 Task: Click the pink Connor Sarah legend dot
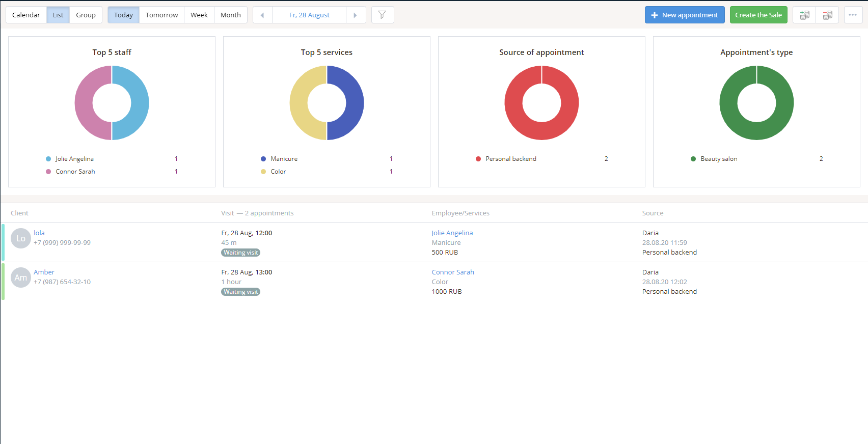(48, 172)
